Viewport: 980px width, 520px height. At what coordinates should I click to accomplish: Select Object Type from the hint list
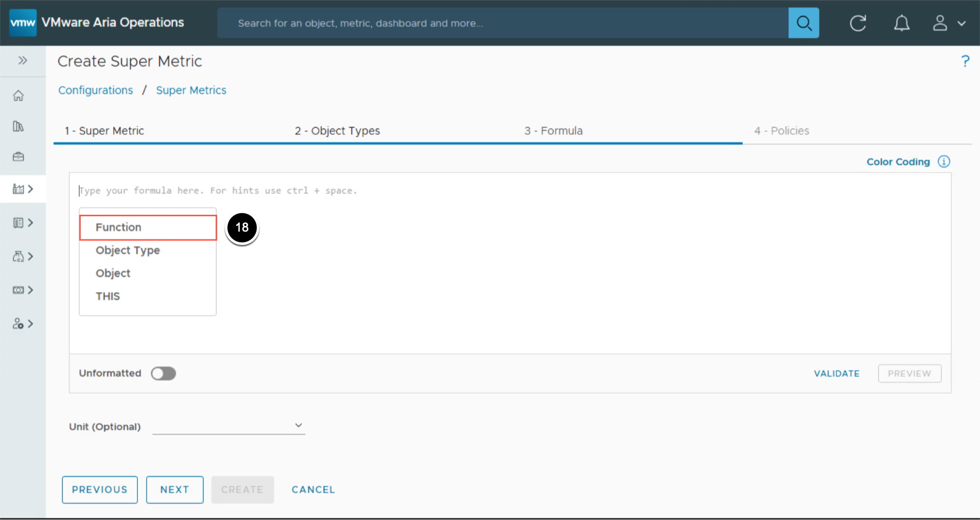[128, 251]
